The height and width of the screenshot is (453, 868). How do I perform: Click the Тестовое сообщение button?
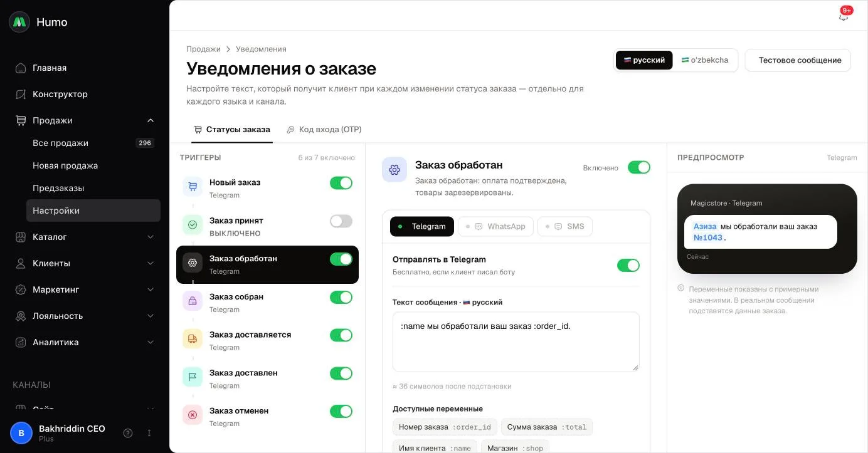[x=798, y=60]
